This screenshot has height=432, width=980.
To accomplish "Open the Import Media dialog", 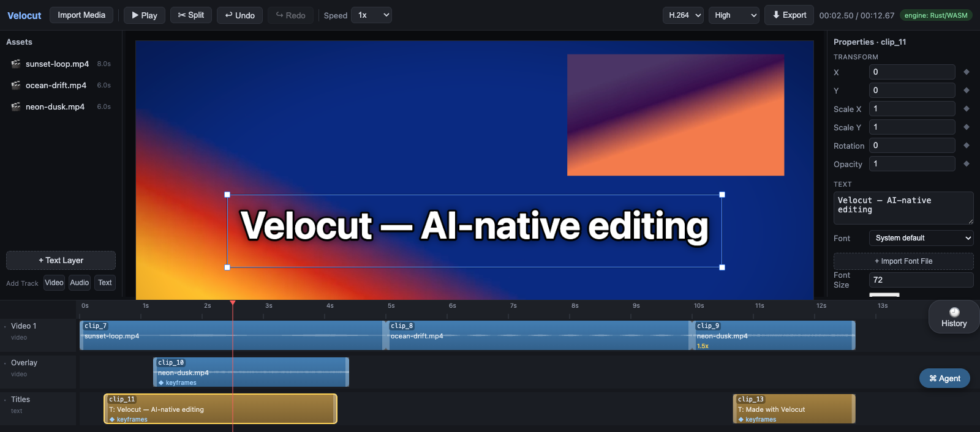I will click(x=81, y=15).
